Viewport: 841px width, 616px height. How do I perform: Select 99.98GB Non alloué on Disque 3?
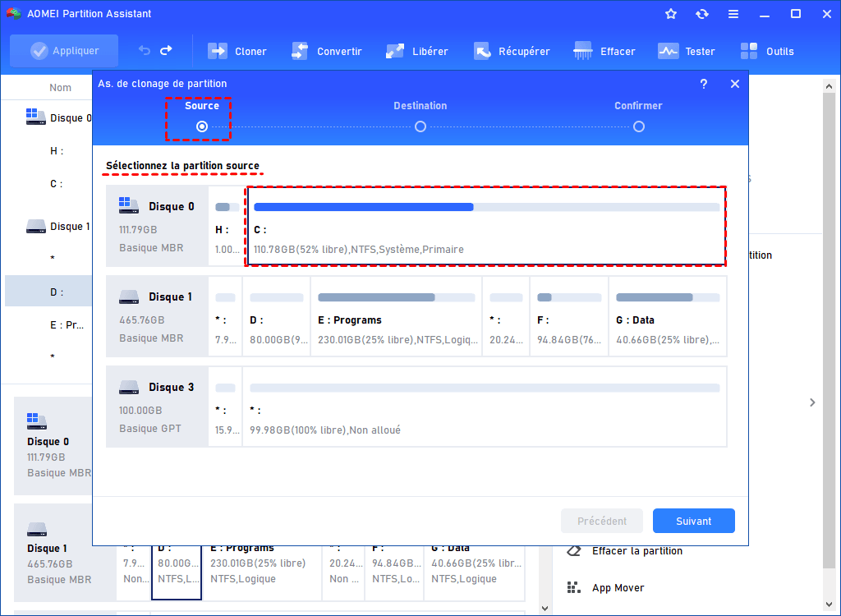pos(485,407)
